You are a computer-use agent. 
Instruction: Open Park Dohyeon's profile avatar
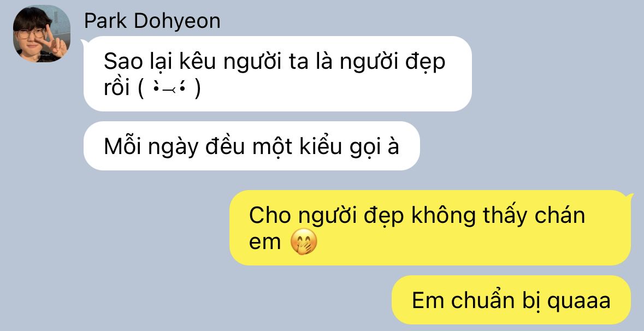42,34
